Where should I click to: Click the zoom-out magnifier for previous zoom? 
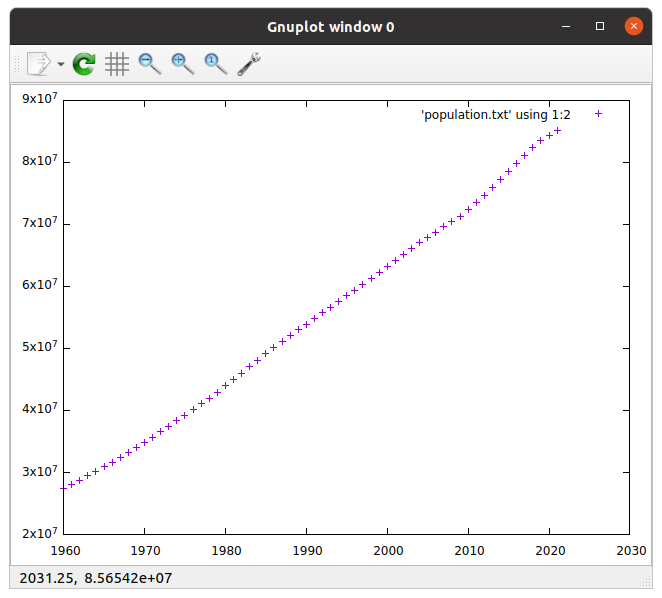point(150,64)
